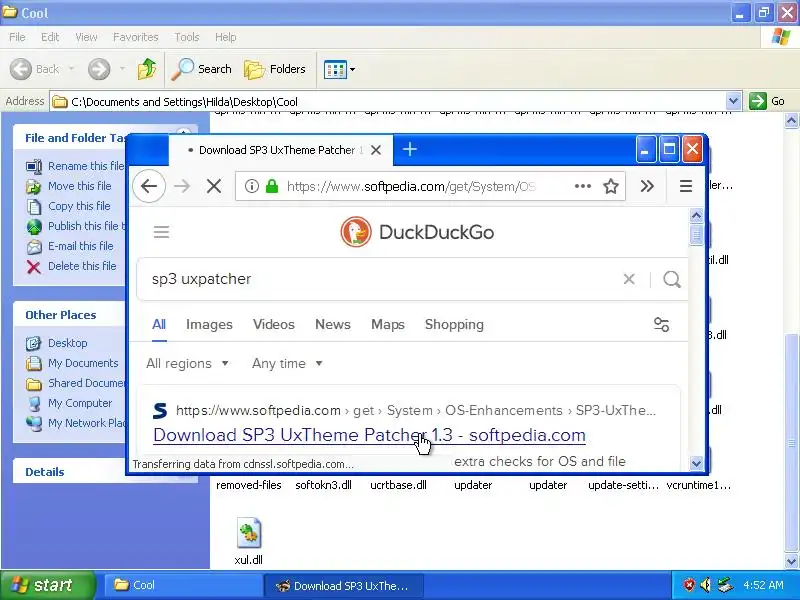Image resolution: width=800 pixels, height=600 pixels.
Task: Open Any time filter dropdown
Action: (287, 363)
